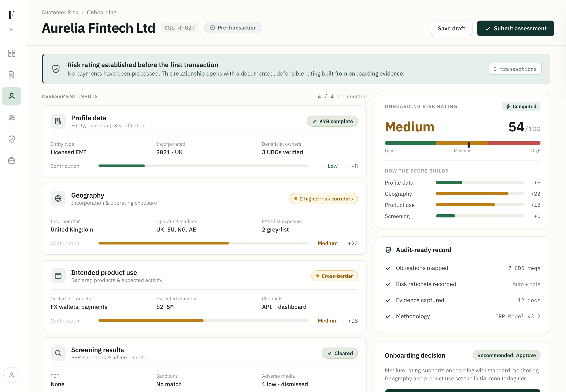The image size is (566, 392).
Task: Click the Obligations mapped checkmark row
Action: (462, 268)
